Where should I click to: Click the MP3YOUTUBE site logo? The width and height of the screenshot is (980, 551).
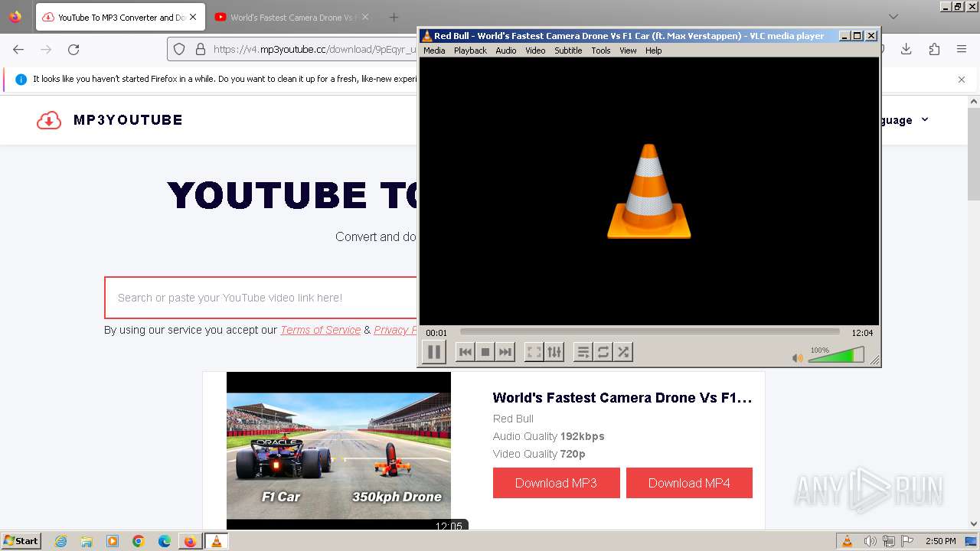[109, 120]
